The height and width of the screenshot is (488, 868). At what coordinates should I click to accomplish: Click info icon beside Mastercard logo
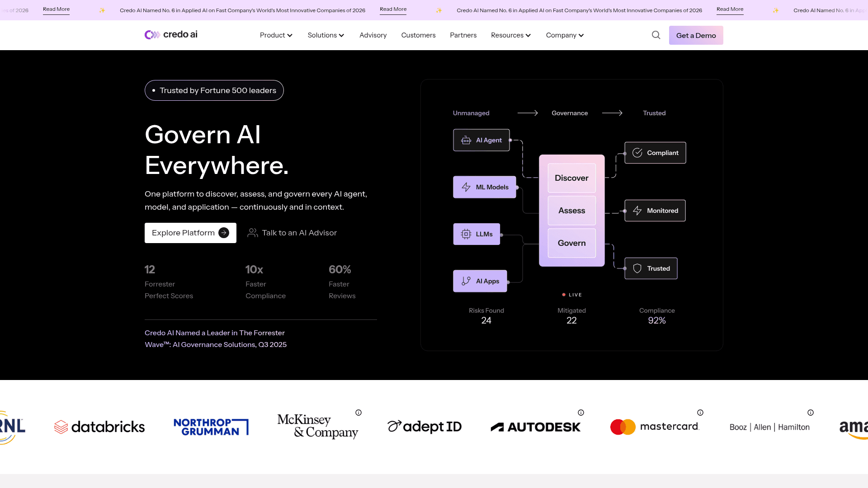(700, 413)
